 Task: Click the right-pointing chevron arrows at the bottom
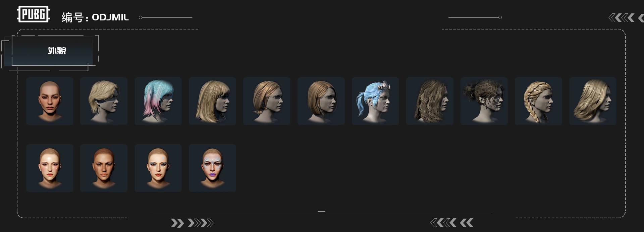[192, 223]
